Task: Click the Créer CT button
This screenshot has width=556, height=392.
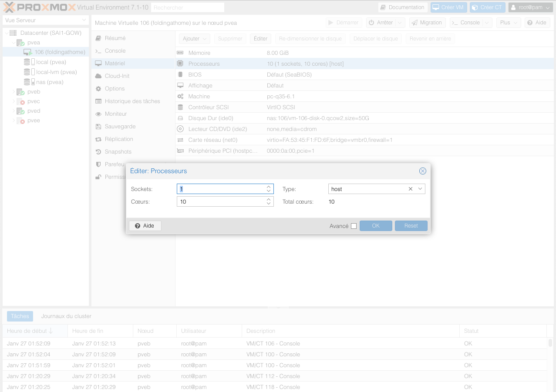Action: 488,7
